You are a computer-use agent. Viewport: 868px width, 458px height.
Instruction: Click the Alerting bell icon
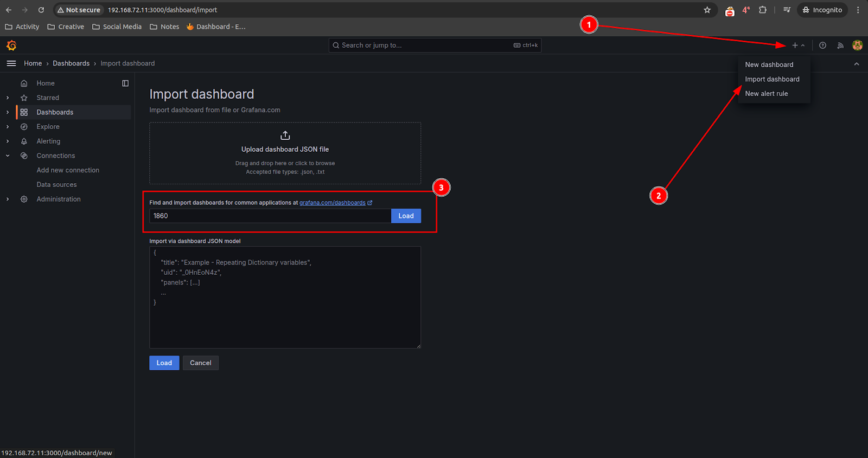click(24, 141)
